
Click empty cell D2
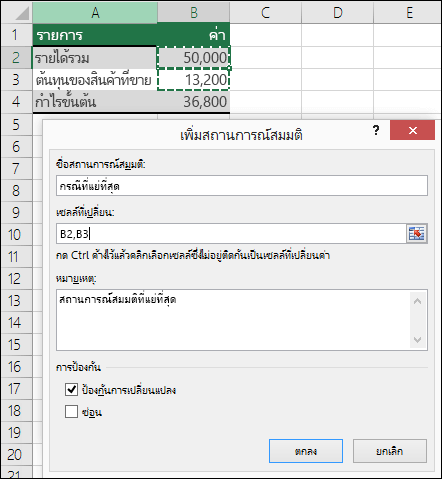(x=337, y=57)
